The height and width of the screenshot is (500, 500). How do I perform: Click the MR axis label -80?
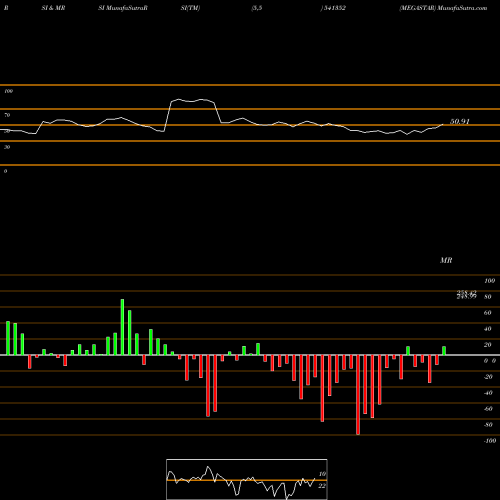tap(488, 425)
